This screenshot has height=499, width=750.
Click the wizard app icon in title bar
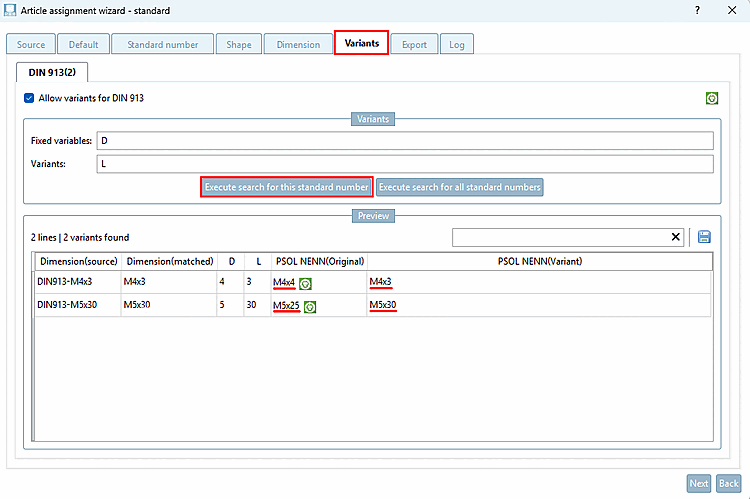coord(10,10)
